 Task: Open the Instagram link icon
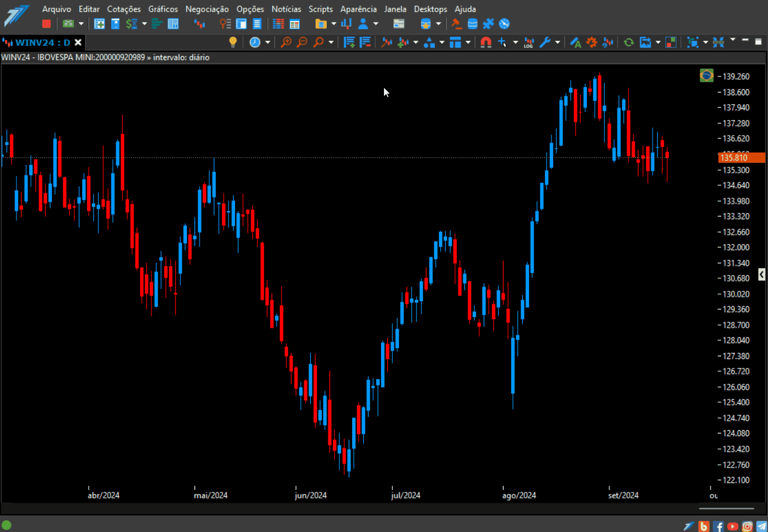tap(747, 526)
